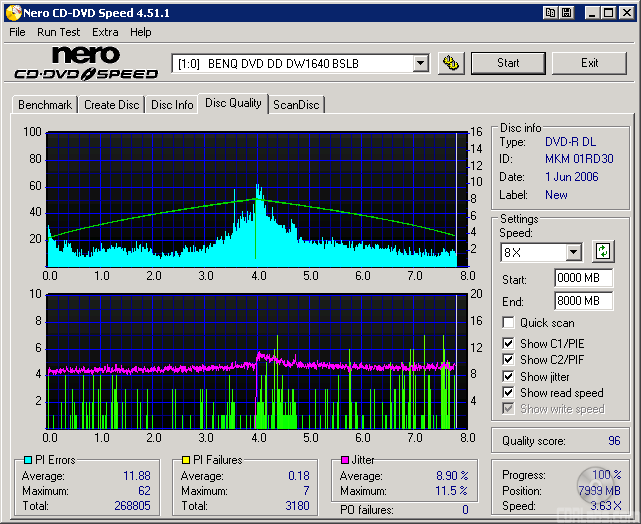Disable the Show read speed checkbox
The image size is (641, 524).
(x=509, y=393)
